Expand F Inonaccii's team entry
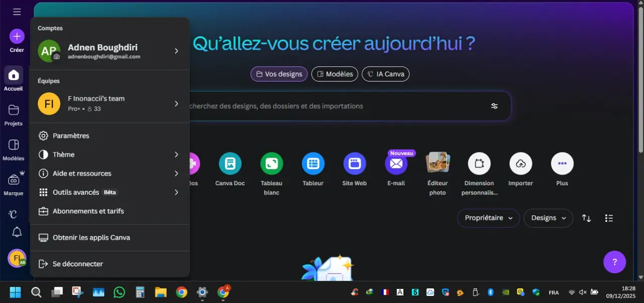Screen dimensions: 644x303 (110, 104)
